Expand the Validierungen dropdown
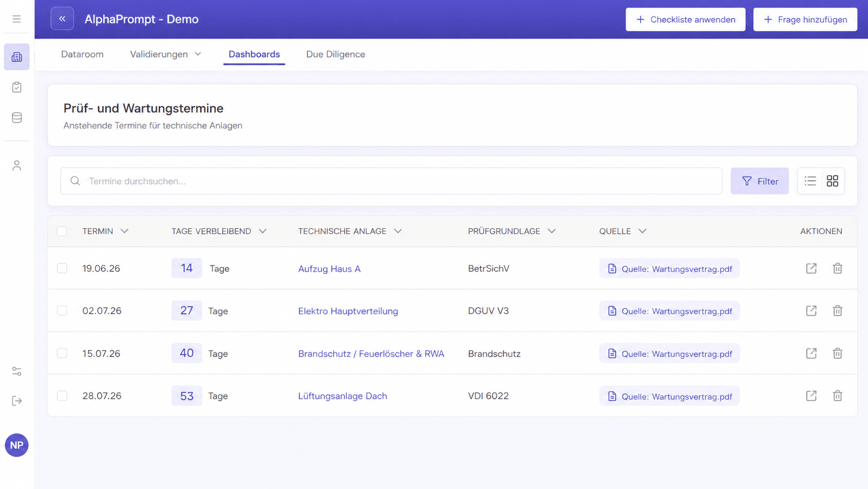The image size is (868, 489). pyautogui.click(x=166, y=54)
